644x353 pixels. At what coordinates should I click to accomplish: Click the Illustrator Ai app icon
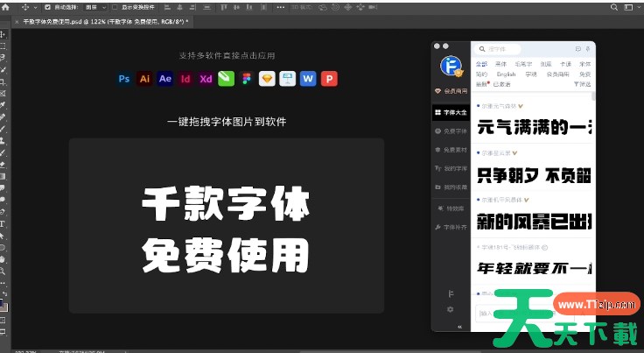(145, 79)
